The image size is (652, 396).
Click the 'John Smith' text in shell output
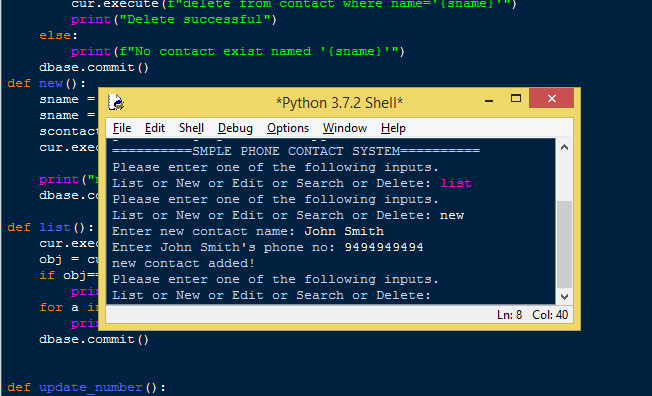click(x=344, y=231)
